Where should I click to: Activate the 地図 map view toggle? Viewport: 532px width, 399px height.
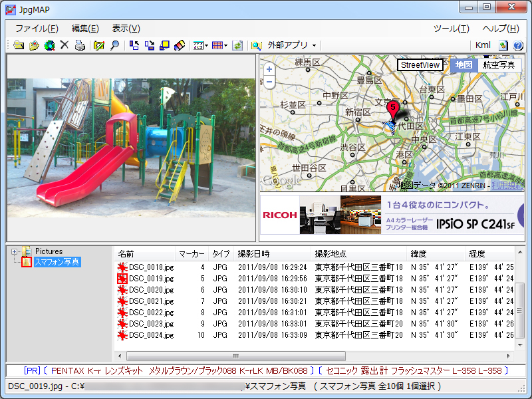(464, 65)
